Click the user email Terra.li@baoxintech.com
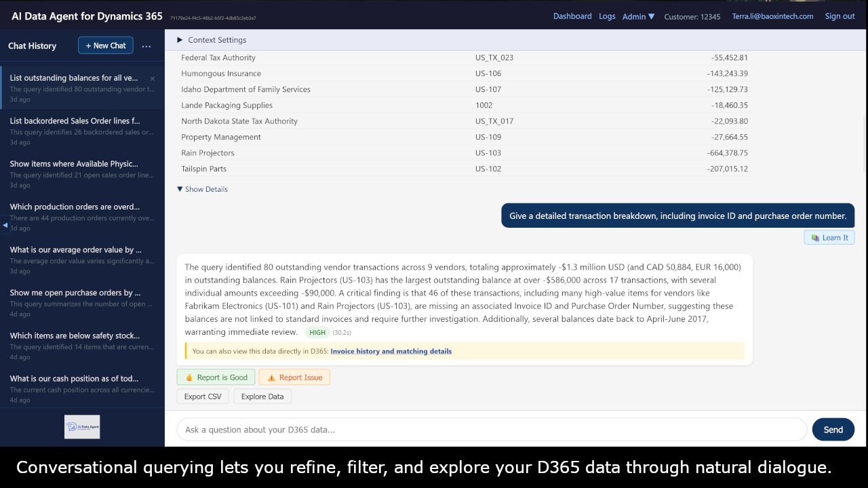Screen dimensions: 868x488 click(x=772, y=16)
